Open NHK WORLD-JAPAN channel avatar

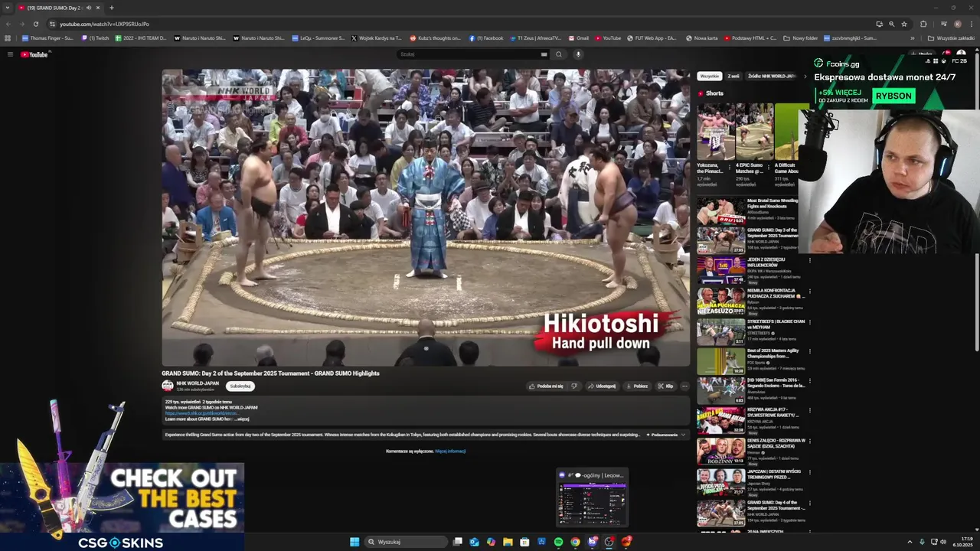(x=168, y=386)
